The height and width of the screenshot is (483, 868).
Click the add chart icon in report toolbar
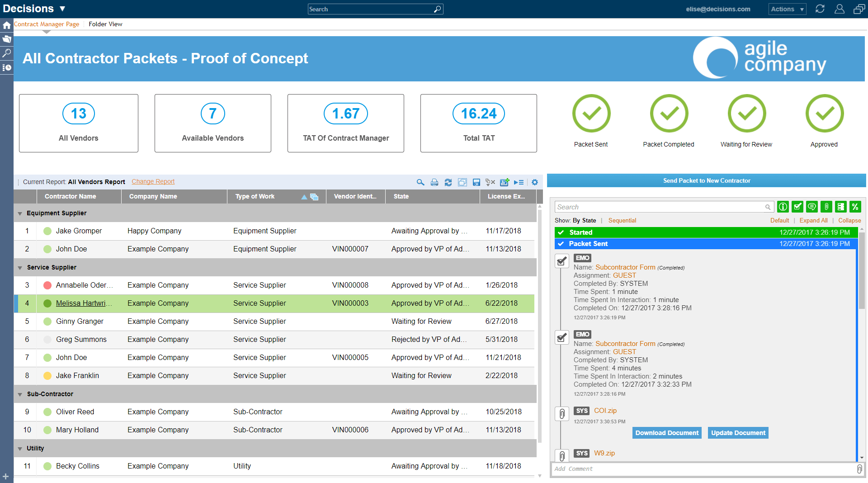pyautogui.click(x=505, y=182)
